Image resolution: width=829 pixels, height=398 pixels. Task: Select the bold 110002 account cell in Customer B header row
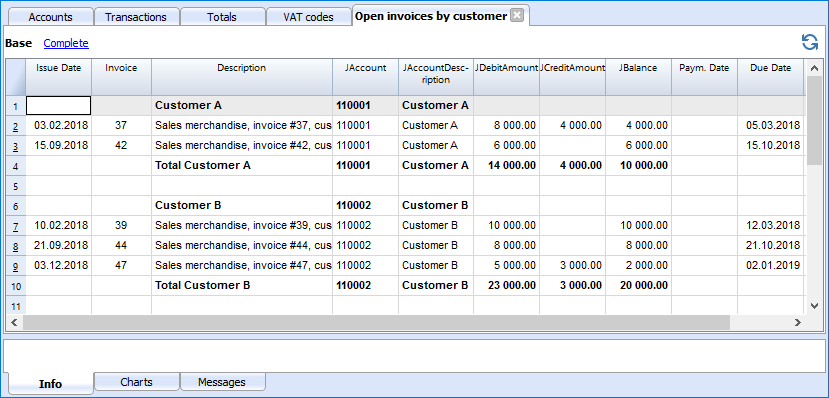pos(365,206)
